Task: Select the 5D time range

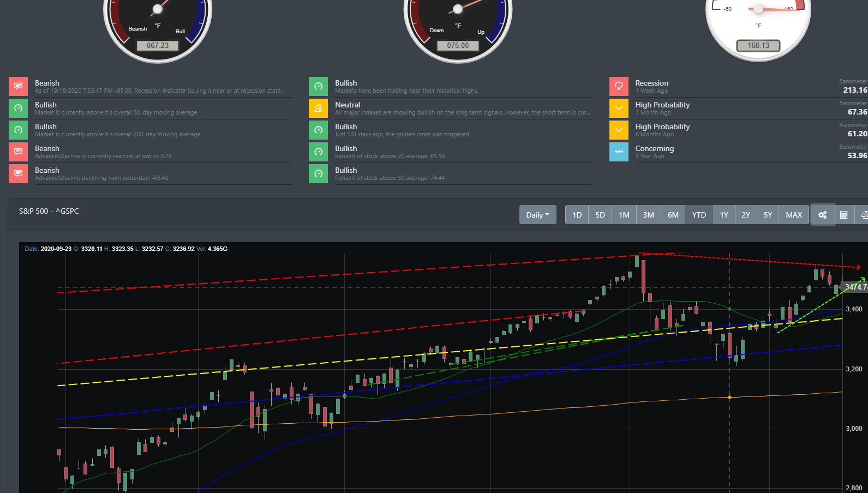Action: pos(600,215)
